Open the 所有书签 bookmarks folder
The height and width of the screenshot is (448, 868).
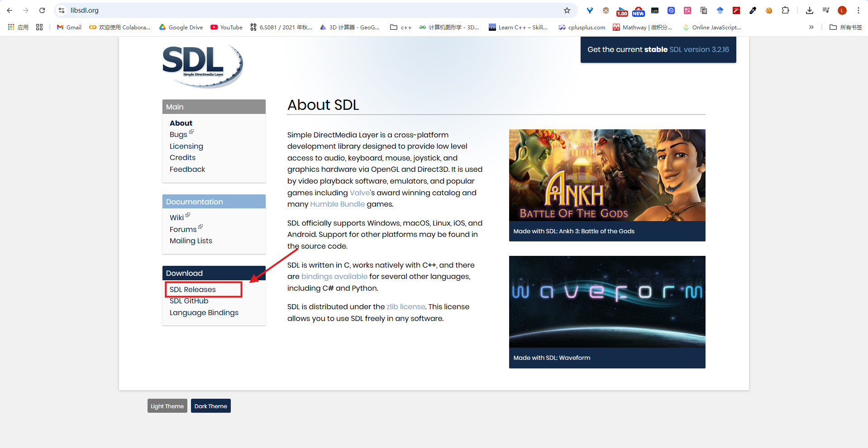pyautogui.click(x=845, y=27)
